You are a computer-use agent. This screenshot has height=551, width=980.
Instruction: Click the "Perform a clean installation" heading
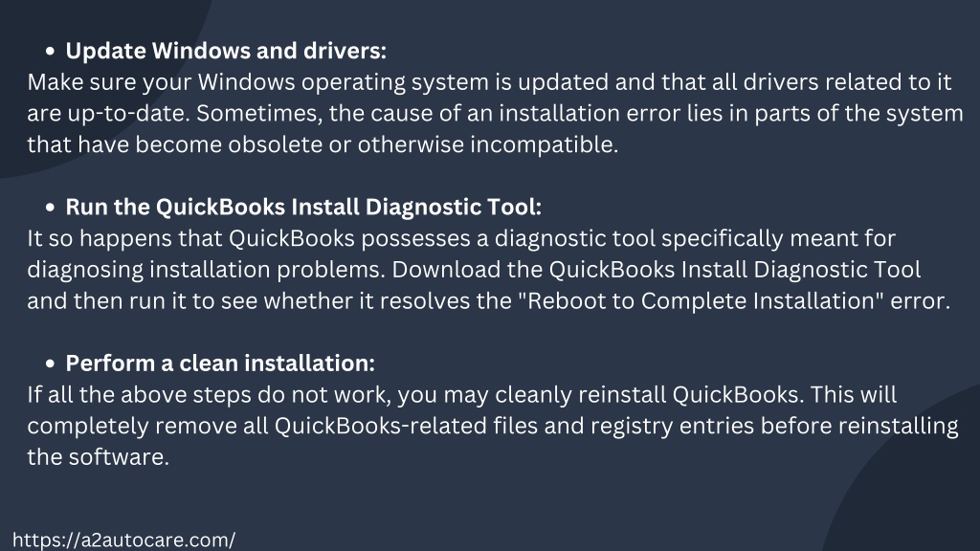(220, 363)
